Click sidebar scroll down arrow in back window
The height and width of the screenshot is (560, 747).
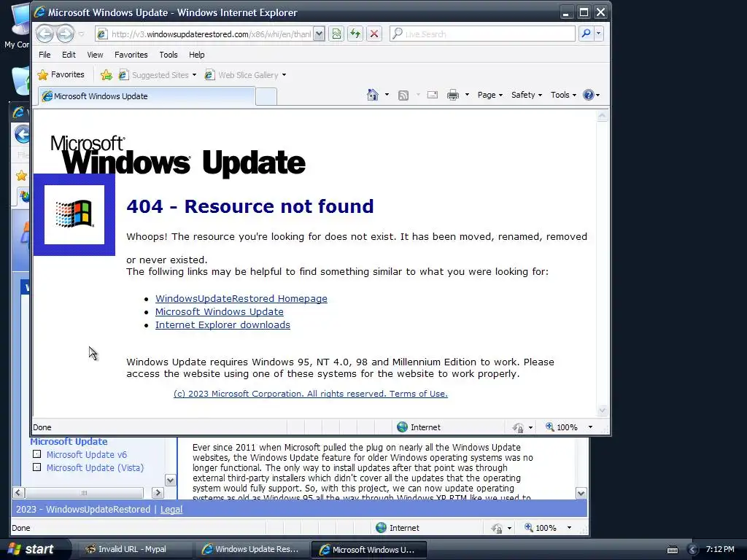point(170,480)
